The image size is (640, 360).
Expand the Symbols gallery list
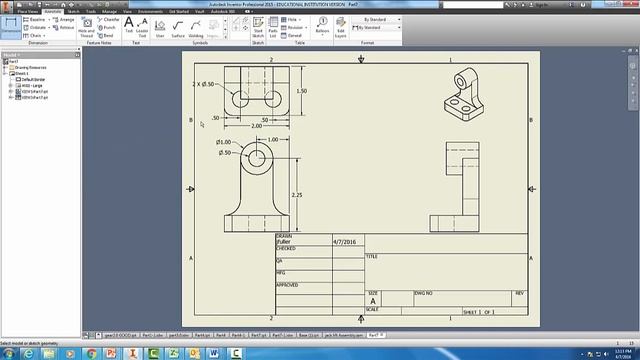coord(225,37)
